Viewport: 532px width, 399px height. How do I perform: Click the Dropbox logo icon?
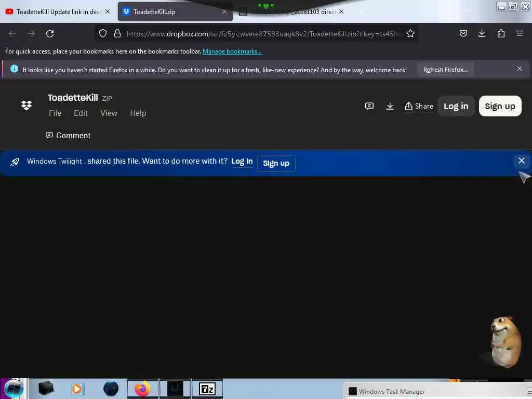coord(26,105)
